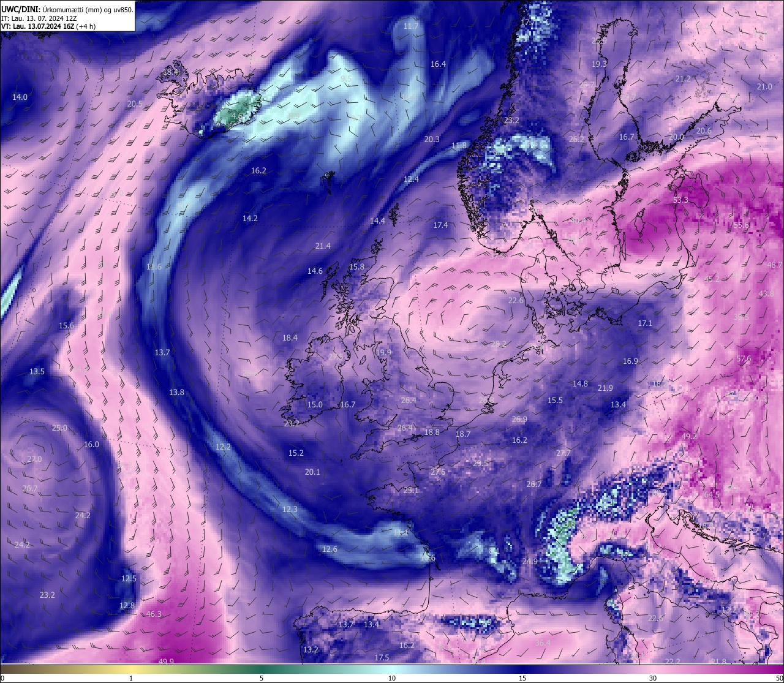Click the 24.9 value near the Pyrenees
Viewport: 784px width, 683px height.
[530, 561]
